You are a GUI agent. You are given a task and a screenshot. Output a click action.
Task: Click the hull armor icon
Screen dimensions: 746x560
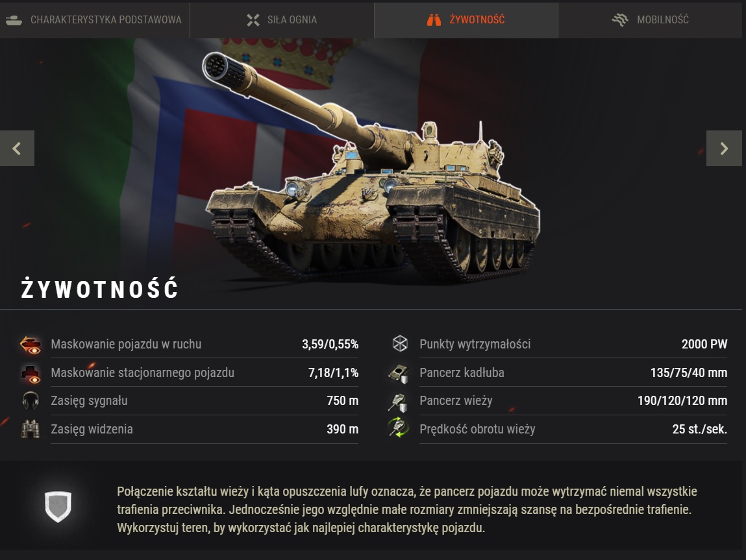point(399,373)
